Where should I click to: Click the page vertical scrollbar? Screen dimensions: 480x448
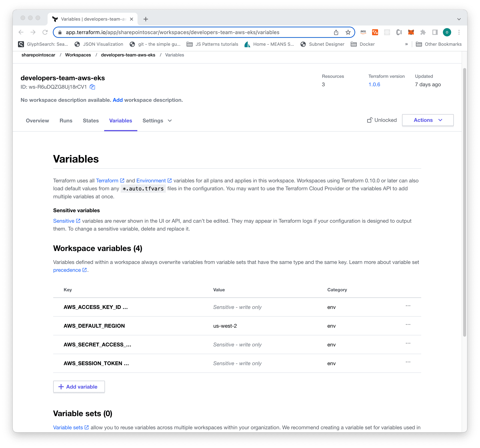coord(464,203)
